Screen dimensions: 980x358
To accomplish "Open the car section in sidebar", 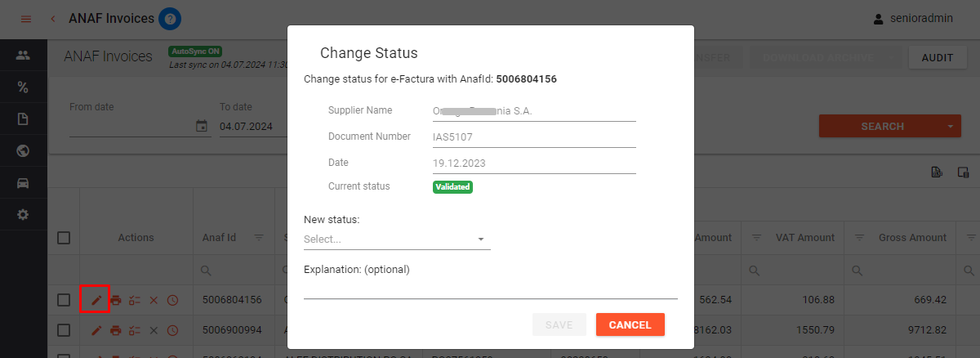I will point(23,183).
